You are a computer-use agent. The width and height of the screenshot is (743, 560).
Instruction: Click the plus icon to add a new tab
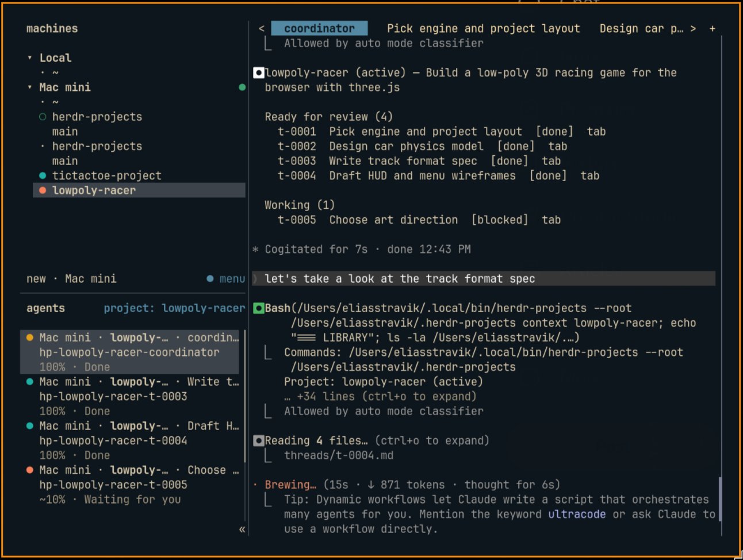point(712,28)
